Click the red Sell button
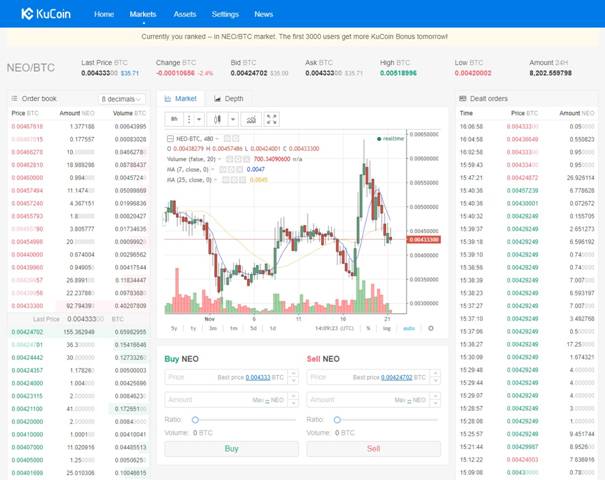605x480 pixels. [x=373, y=449]
